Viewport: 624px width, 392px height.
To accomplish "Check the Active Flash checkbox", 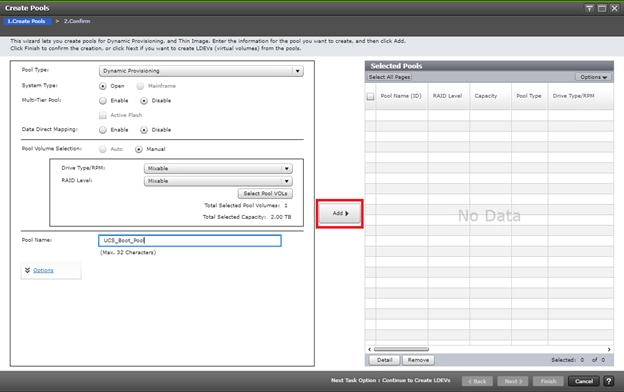I will [103, 115].
